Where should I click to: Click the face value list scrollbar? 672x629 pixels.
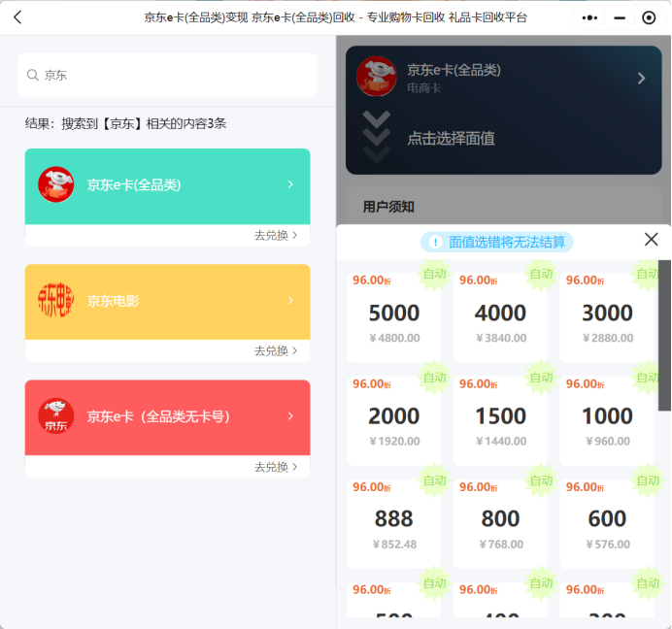tap(664, 335)
